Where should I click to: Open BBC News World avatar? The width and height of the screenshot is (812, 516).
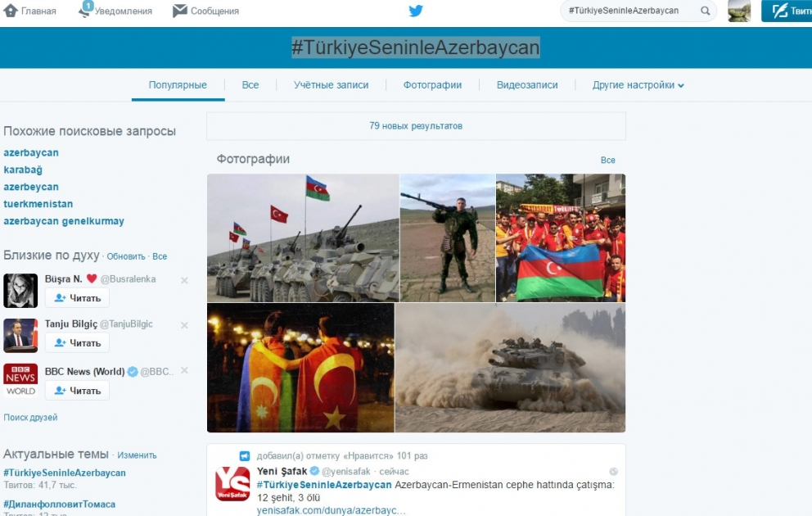pos(20,380)
